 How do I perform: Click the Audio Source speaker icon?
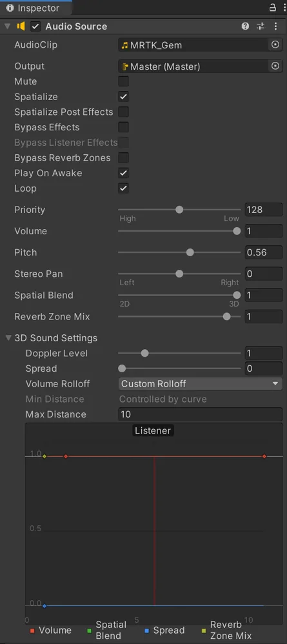tap(21, 26)
